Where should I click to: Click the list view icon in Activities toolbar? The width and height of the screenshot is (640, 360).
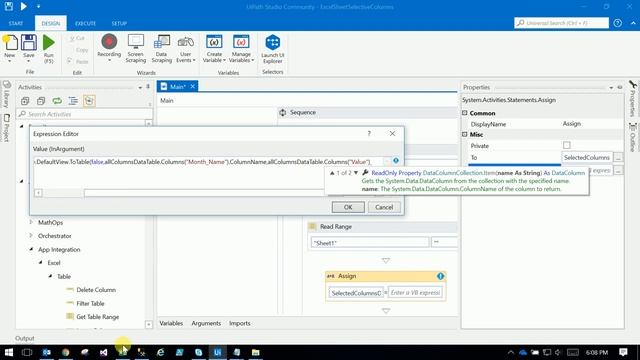(73, 101)
